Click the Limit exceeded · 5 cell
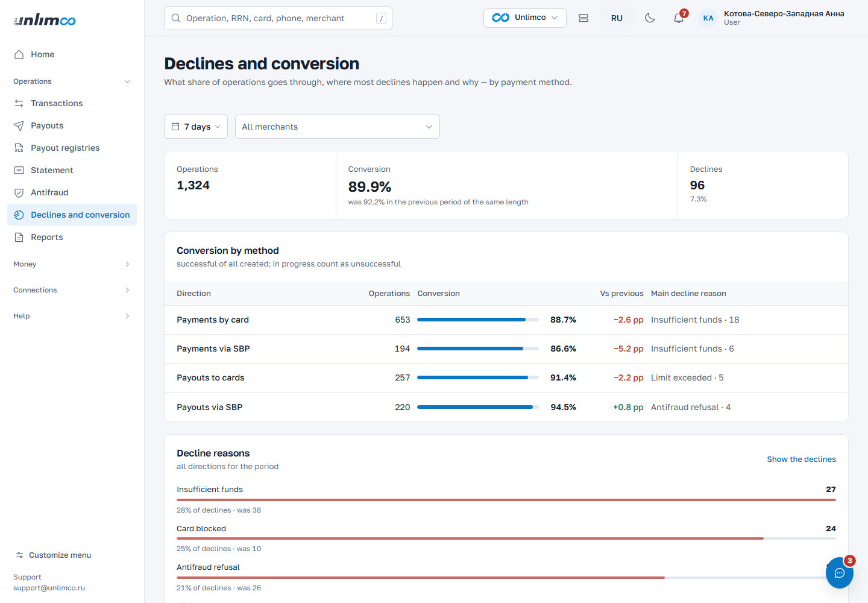This screenshot has width=868, height=603. pos(687,378)
